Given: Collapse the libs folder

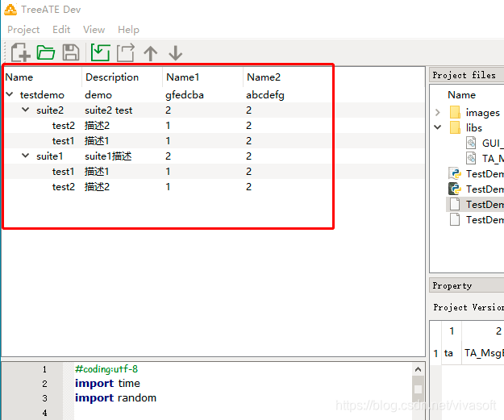Looking at the screenshot, I should click(437, 127).
